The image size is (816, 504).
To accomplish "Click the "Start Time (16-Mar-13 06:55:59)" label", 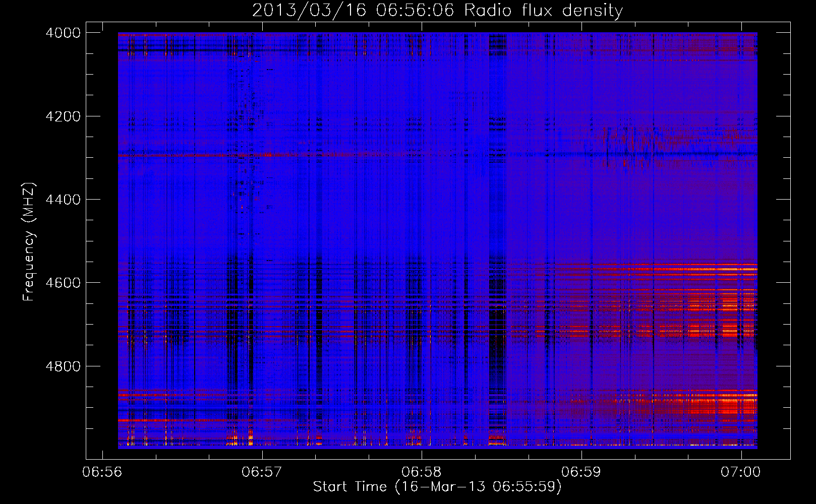I will pyautogui.click(x=437, y=487).
